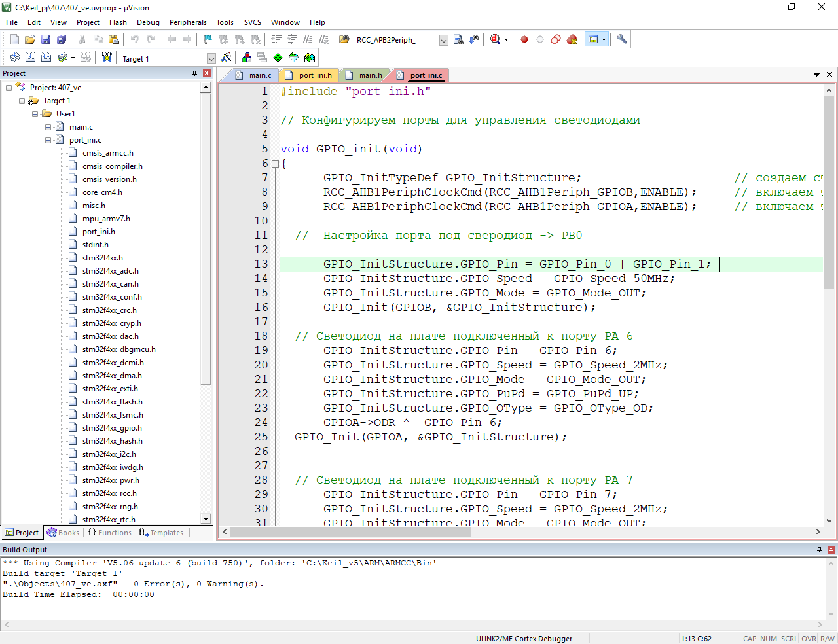Open the Peripherals menu
This screenshot has width=838, height=644.
188,22
